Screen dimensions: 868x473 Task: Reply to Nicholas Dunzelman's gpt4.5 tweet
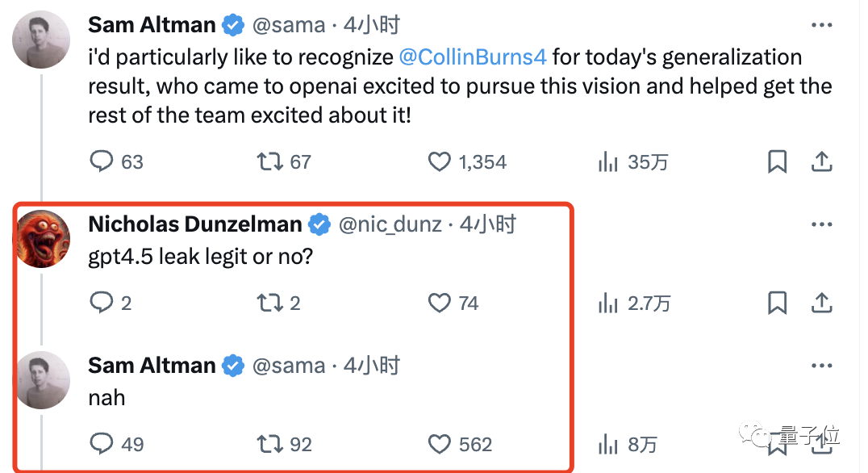102,303
